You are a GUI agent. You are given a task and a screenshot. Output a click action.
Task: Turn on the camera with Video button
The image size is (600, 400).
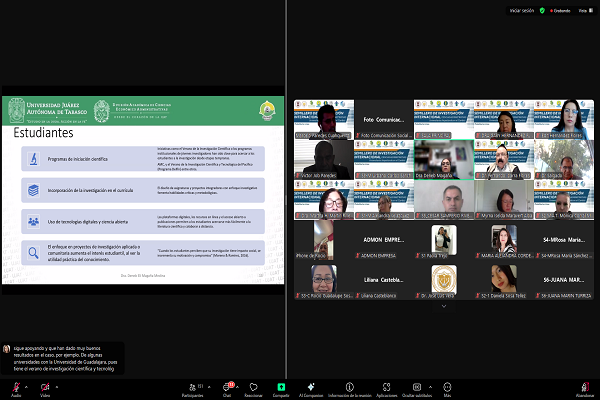44,387
